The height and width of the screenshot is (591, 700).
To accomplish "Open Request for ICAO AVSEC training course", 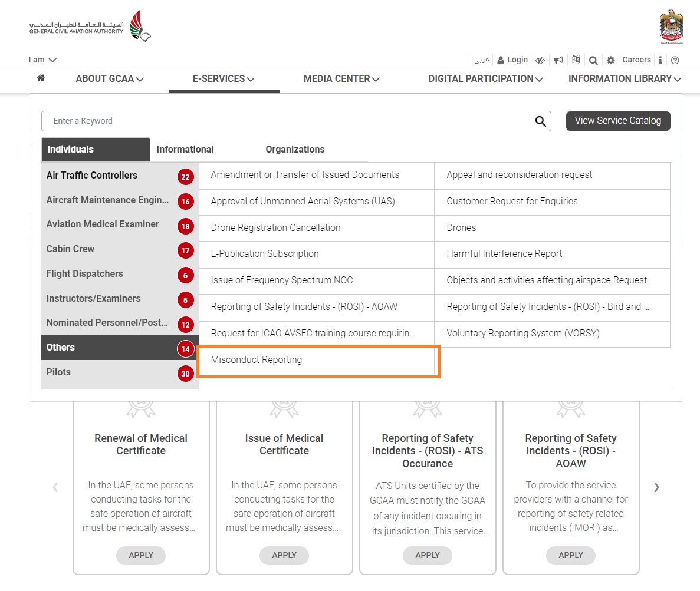I will [x=317, y=334].
